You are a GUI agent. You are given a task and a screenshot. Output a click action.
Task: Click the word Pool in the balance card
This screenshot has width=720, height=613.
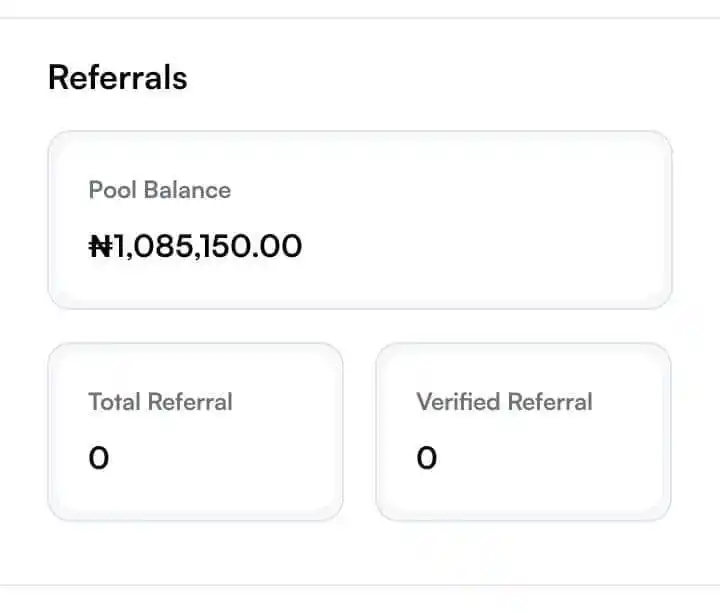[110, 190]
